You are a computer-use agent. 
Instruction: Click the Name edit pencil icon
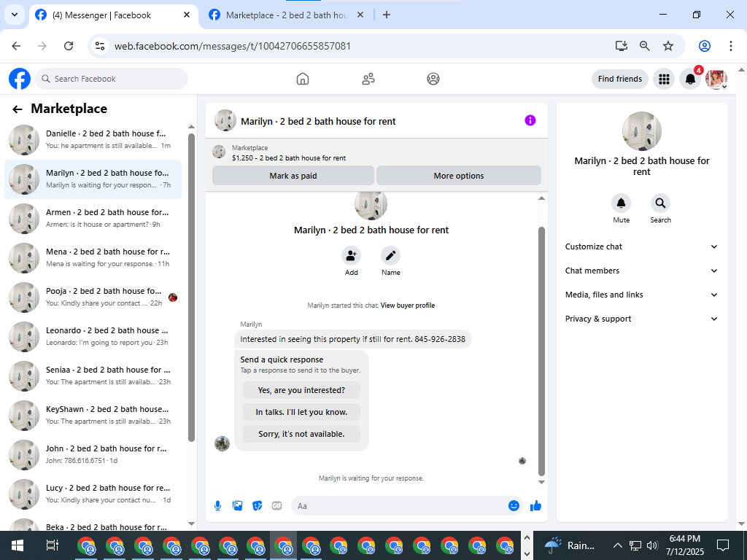[391, 256]
